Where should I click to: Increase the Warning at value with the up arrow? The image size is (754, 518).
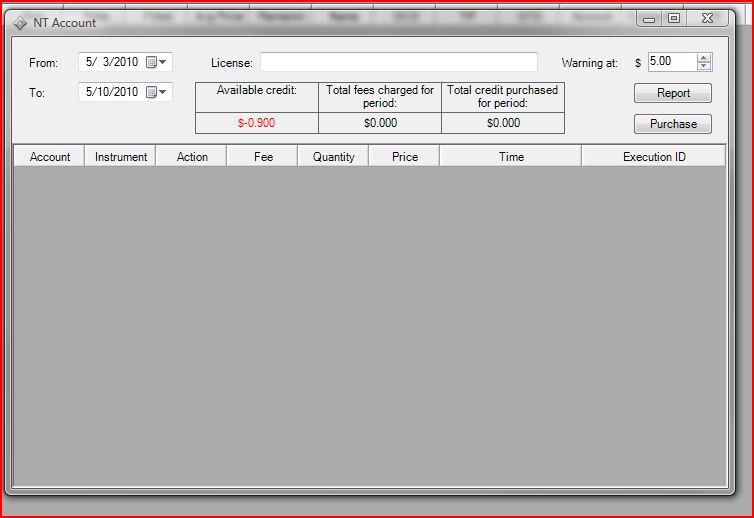[x=704, y=58]
